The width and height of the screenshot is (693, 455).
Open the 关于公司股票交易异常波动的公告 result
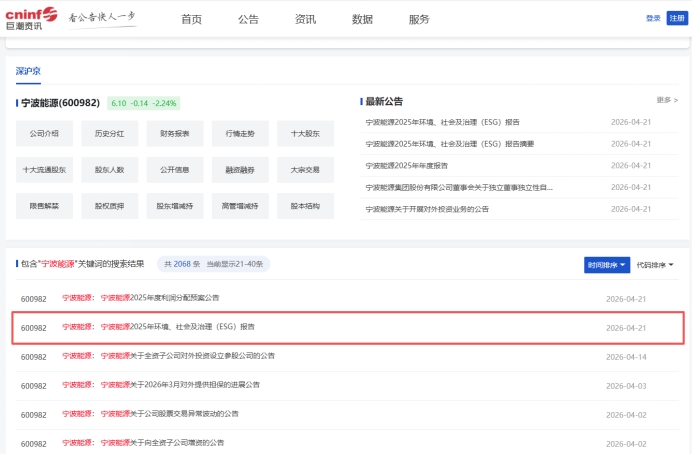[184, 414]
